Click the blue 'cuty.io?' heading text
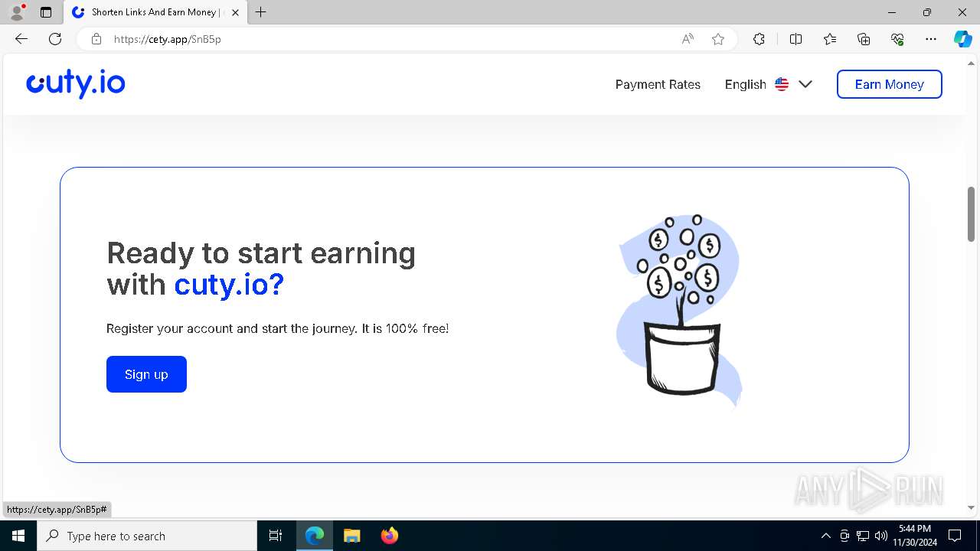The width and height of the screenshot is (980, 551). [x=229, y=285]
